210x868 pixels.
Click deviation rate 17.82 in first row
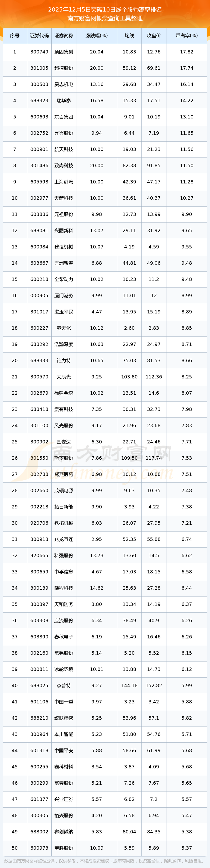click(x=187, y=52)
